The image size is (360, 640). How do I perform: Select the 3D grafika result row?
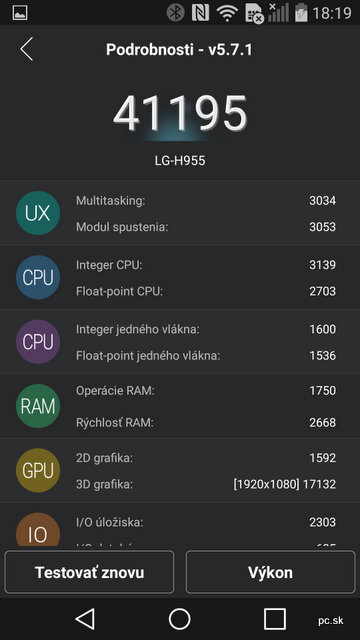(x=206, y=484)
